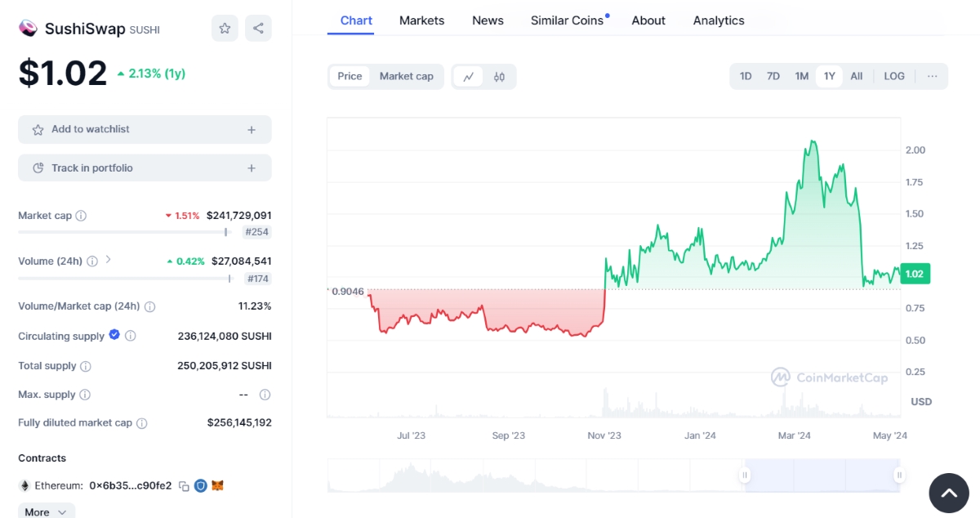Image resolution: width=980 pixels, height=518 pixels.
Task: Toggle chart to Price view
Action: coord(350,76)
